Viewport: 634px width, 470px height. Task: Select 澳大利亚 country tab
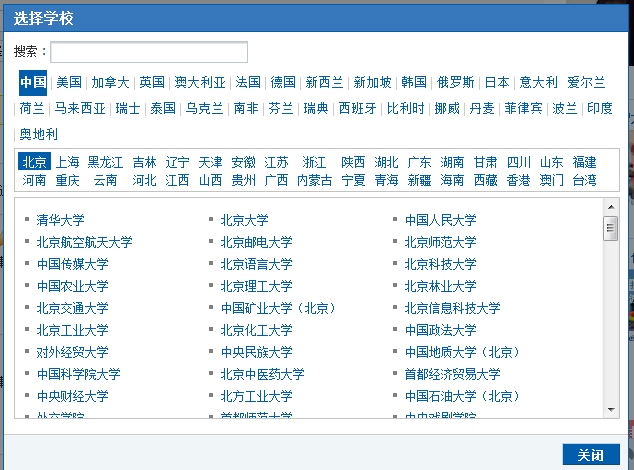click(x=200, y=83)
